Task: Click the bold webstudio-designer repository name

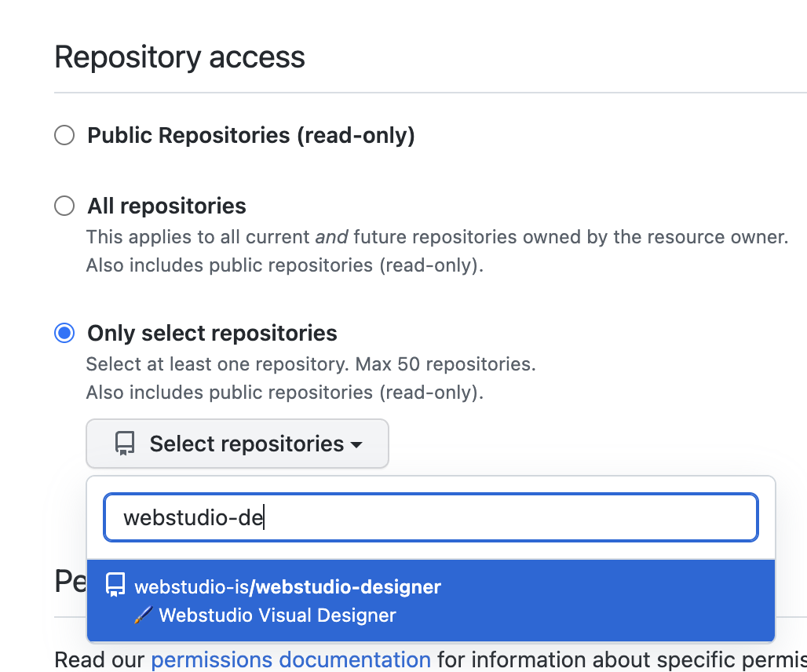Action: [349, 586]
